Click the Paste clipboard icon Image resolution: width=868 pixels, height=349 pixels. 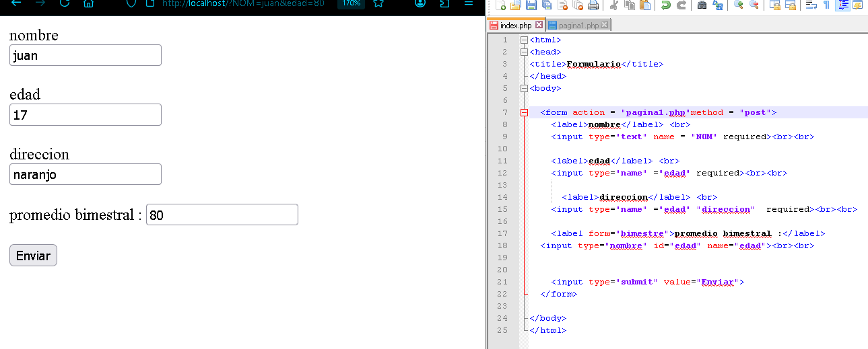645,5
